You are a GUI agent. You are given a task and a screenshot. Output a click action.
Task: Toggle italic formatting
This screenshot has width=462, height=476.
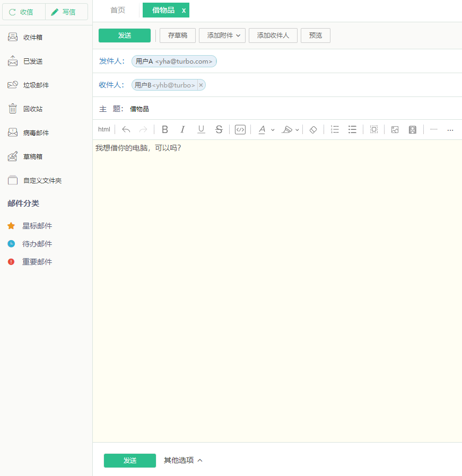[182, 130]
